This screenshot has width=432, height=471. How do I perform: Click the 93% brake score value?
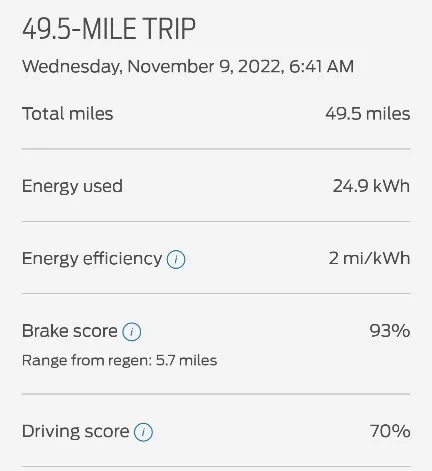pos(390,331)
